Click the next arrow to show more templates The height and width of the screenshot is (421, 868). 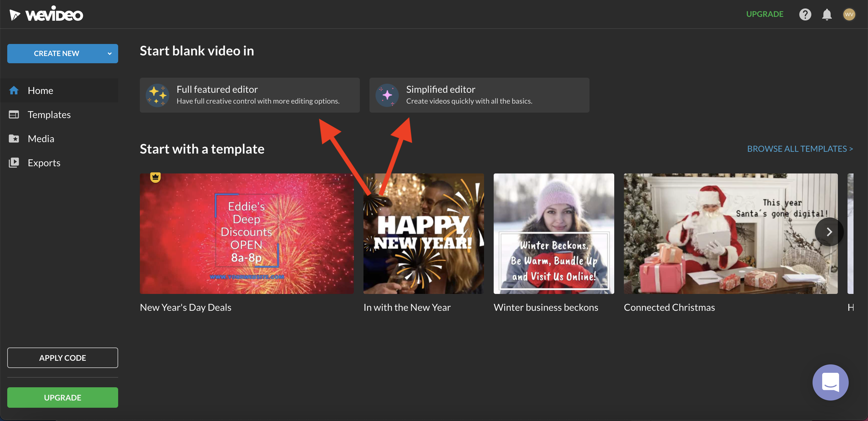point(829,232)
